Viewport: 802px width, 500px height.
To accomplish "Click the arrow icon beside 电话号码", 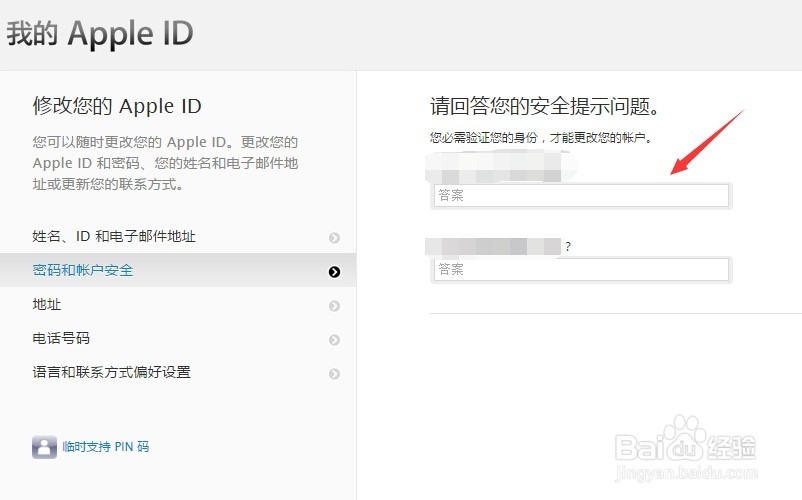I will 335,340.
